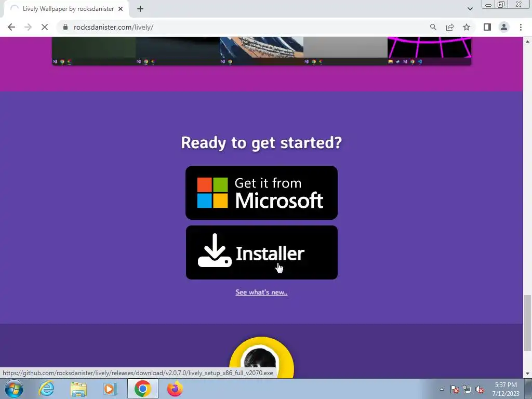Click the Ready to get started? heading

click(262, 142)
